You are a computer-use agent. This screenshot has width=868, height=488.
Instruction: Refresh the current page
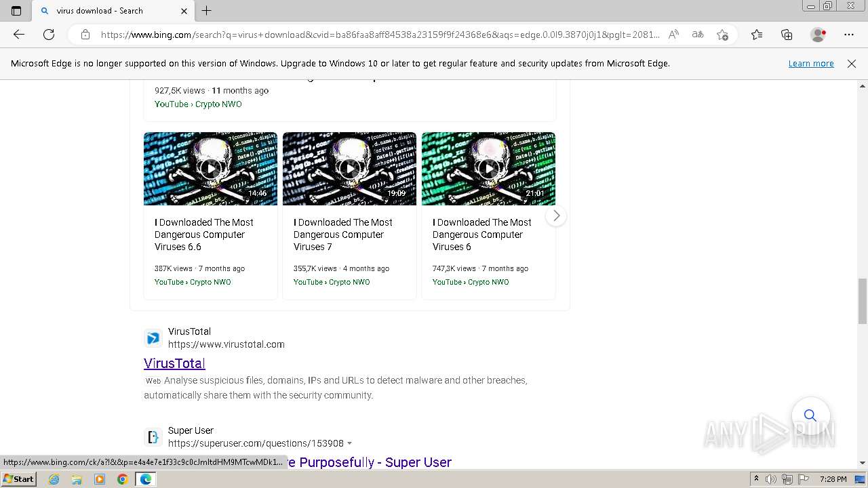[49, 35]
